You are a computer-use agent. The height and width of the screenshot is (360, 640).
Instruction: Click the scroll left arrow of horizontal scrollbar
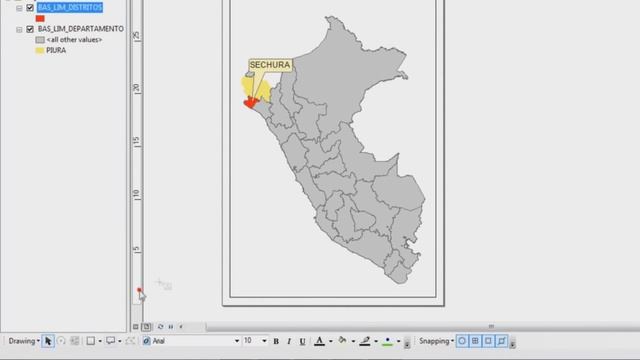coord(181,327)
